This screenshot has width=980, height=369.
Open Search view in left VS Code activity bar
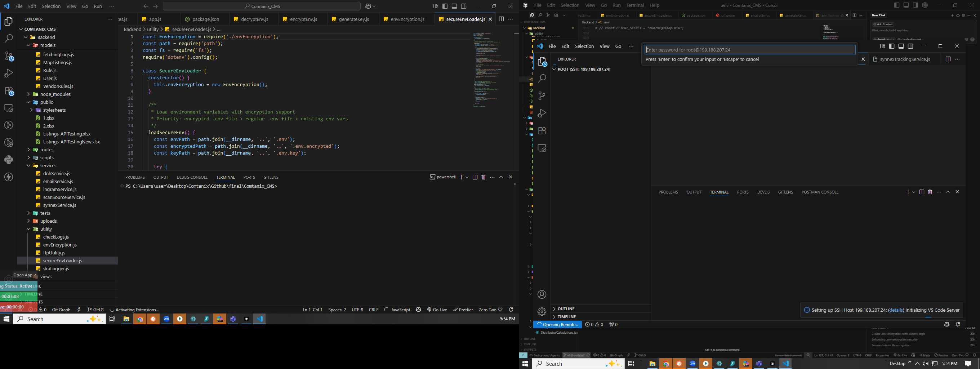coord(8,39)
